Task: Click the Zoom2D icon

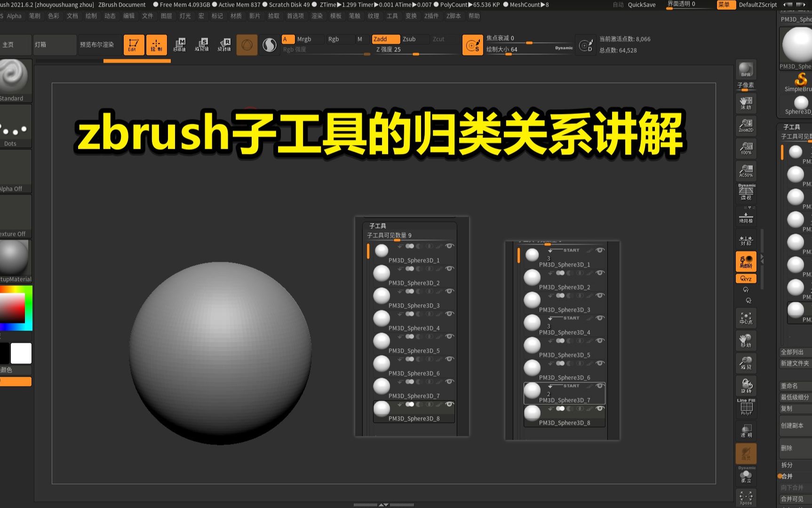Action: (x=746, y=126)
